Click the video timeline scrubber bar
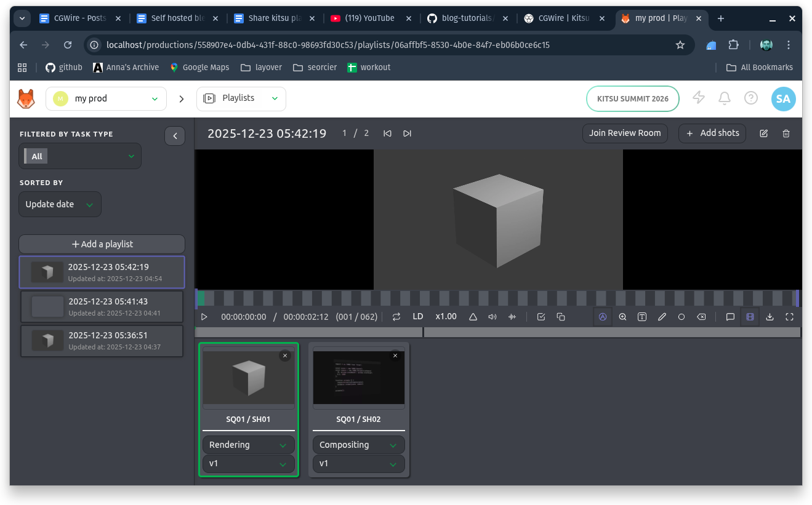 click(497, 298)
